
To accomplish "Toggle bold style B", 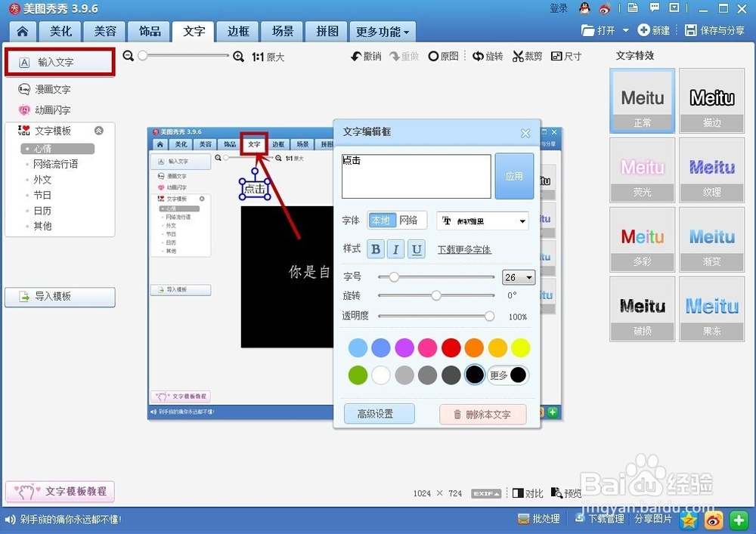I will click(x=376, y=249).
